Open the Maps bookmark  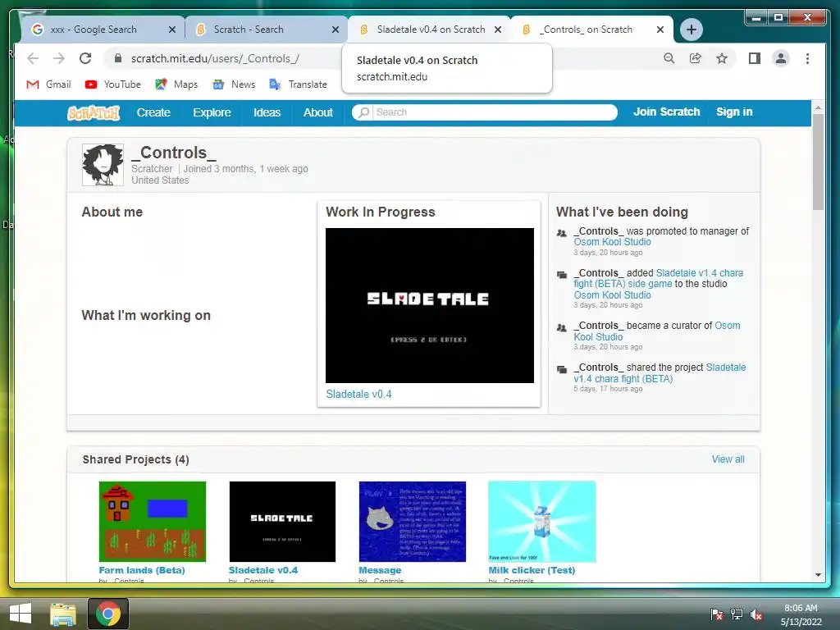click(176, 84)
